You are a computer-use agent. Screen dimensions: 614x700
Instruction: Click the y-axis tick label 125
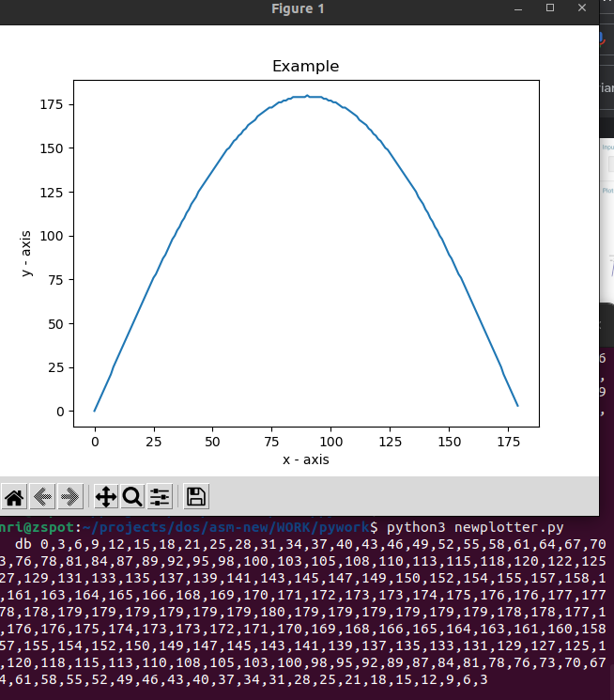52,193
